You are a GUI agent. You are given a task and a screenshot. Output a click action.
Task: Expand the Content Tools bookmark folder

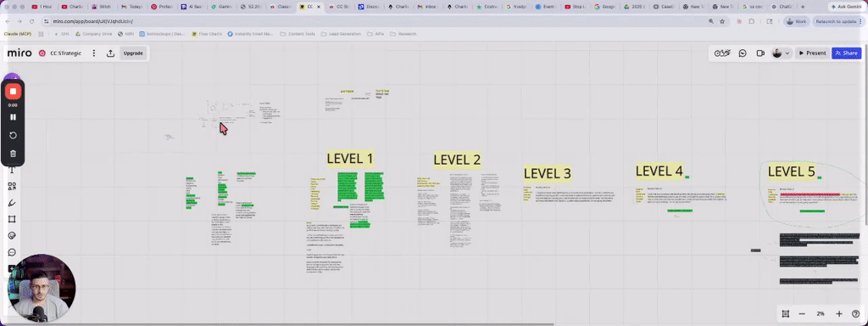point(298,34)
